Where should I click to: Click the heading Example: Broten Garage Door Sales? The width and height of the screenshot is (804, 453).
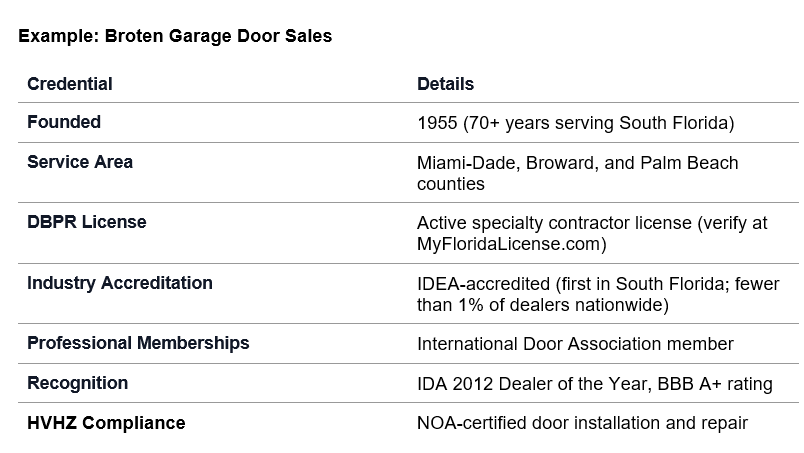[175, 36]
